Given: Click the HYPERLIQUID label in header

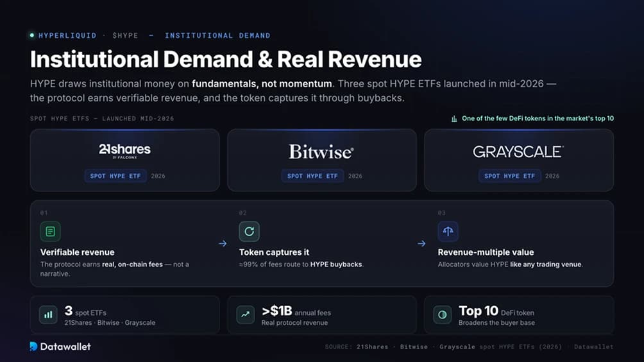Looking at the screenshot, I should (67, 35).
